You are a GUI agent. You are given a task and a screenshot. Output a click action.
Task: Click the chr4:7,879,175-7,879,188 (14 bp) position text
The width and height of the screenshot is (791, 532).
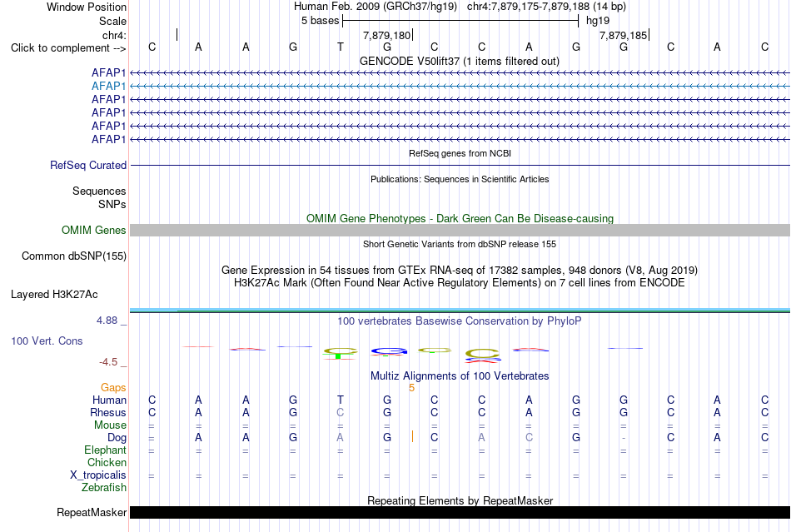pos(546,7)
